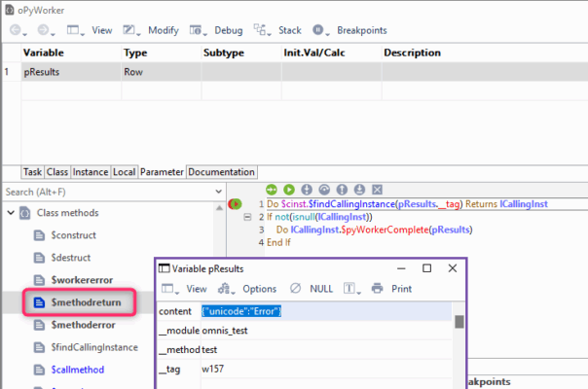Viewport: 588px width, 389px height.
Task: Click the Step In debug icon
Action: (306, 189)
